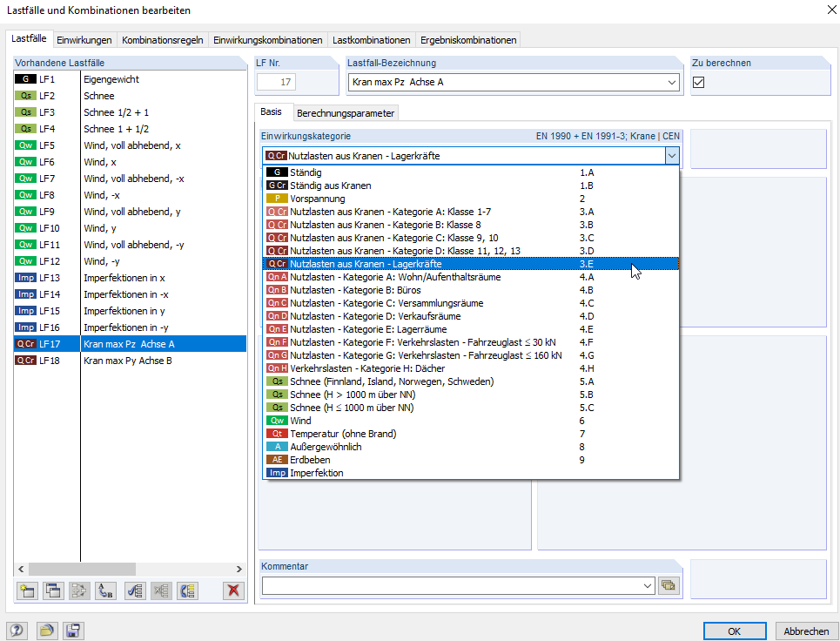Image resolution: width=840 pixels, height=641 pixels.
Task: Open help via question mark icon
Action: pos(17,631)
